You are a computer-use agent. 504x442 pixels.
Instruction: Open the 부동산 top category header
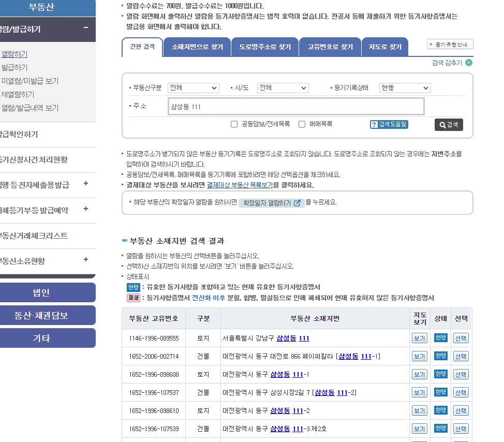(48, 7)
